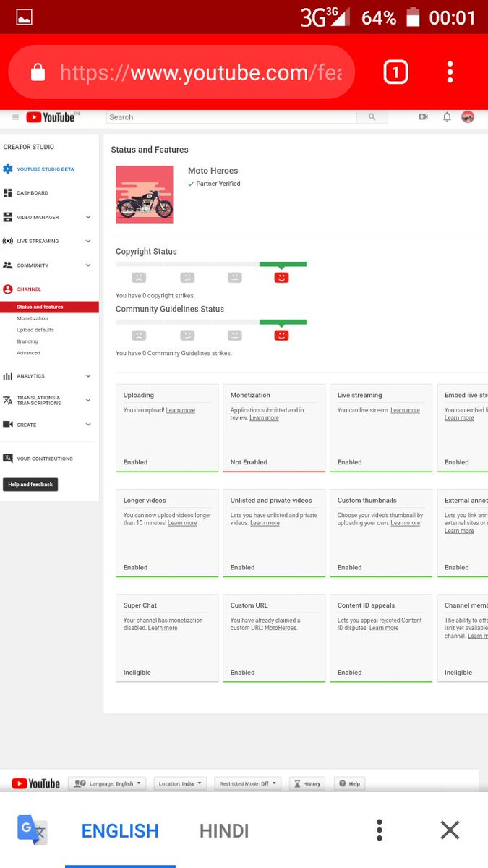Close the translate bar
Viewport: 488px width, 868px height.
click(450, 830)
